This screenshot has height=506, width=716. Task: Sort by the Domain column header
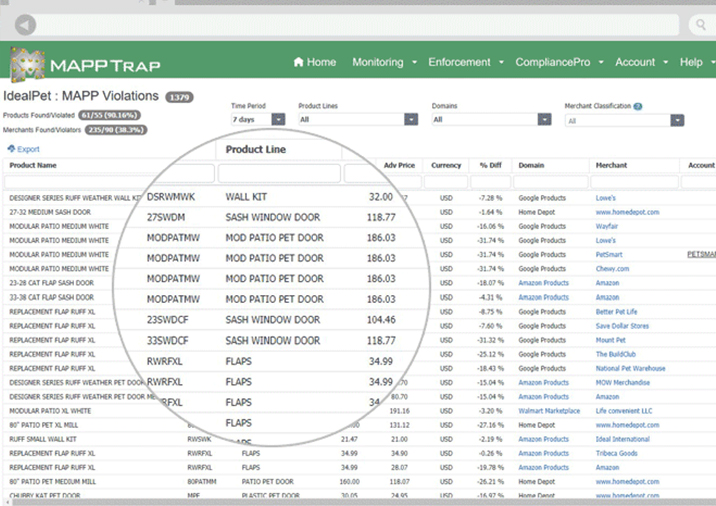(531, 165)
